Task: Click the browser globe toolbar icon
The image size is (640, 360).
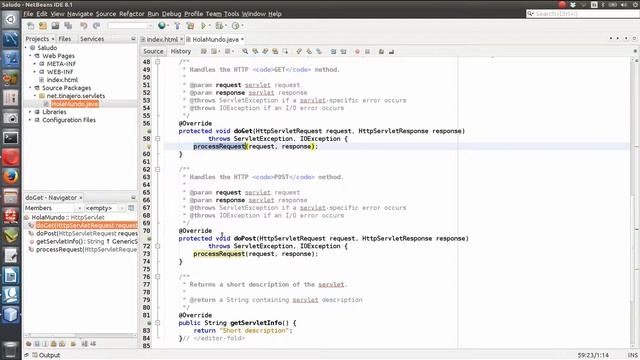Action: pyautogui.click(x=162, y=26)
